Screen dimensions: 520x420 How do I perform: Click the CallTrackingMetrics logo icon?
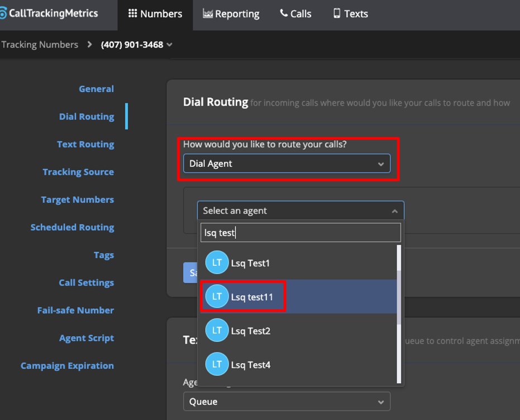(3, 13)
